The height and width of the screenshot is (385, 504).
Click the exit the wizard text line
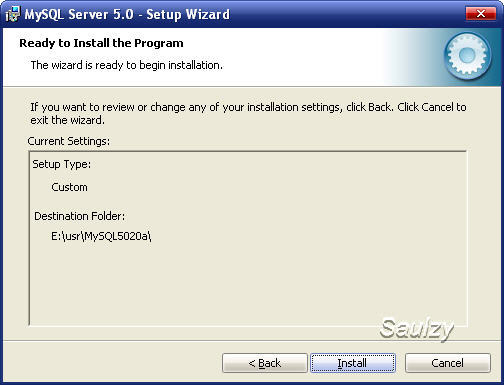pyautogui.click(x=67, y=120)
